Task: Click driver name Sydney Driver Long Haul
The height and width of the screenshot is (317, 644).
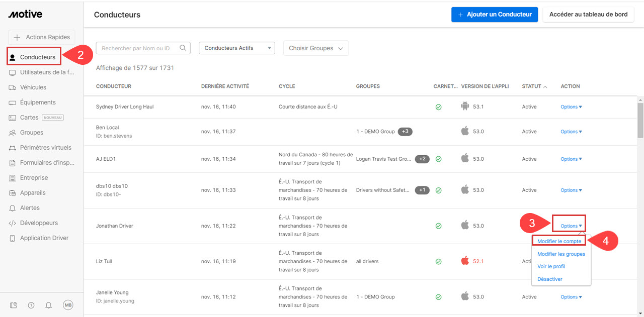Action: click(125, 107)
